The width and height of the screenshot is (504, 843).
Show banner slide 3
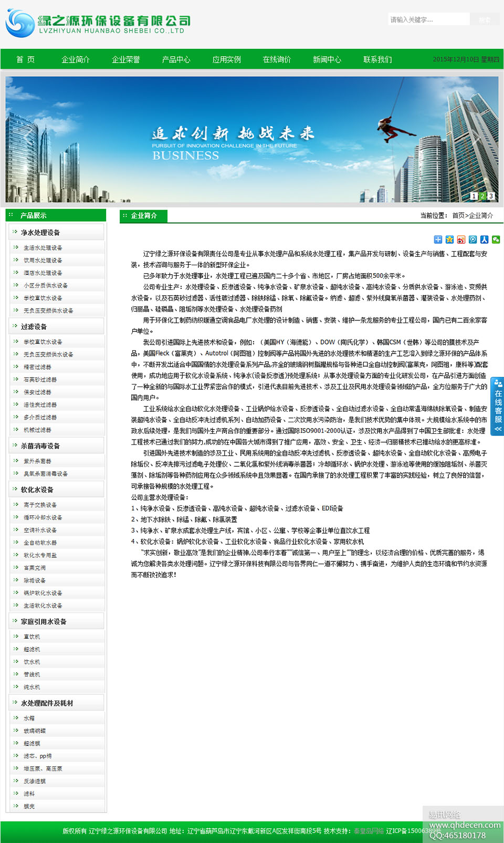(491, 196)
